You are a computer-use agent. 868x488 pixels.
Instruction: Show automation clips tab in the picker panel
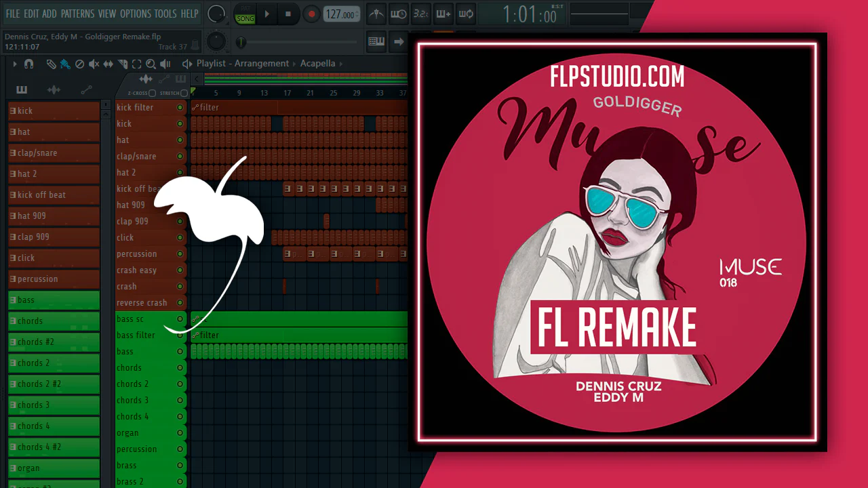tap(86, 89)
